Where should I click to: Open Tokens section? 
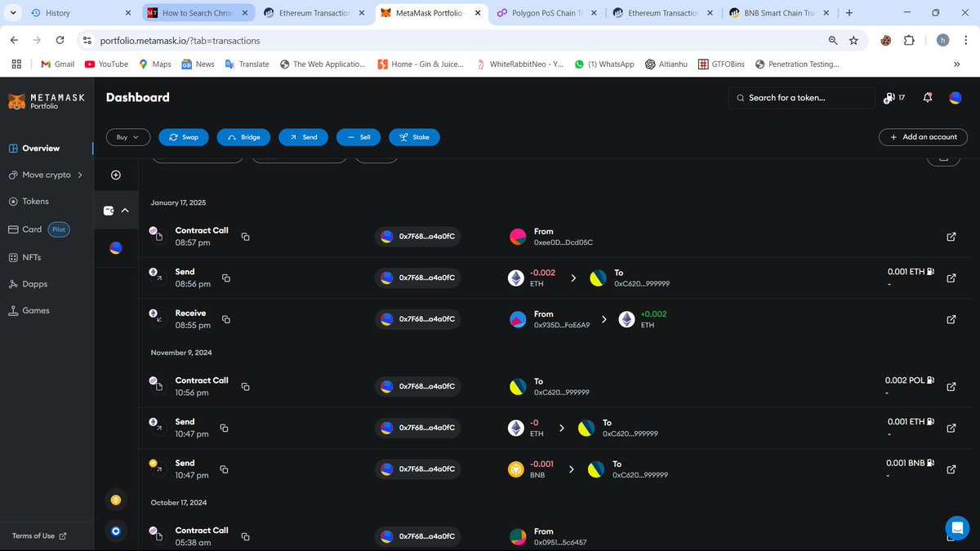(x=35, y=201)
